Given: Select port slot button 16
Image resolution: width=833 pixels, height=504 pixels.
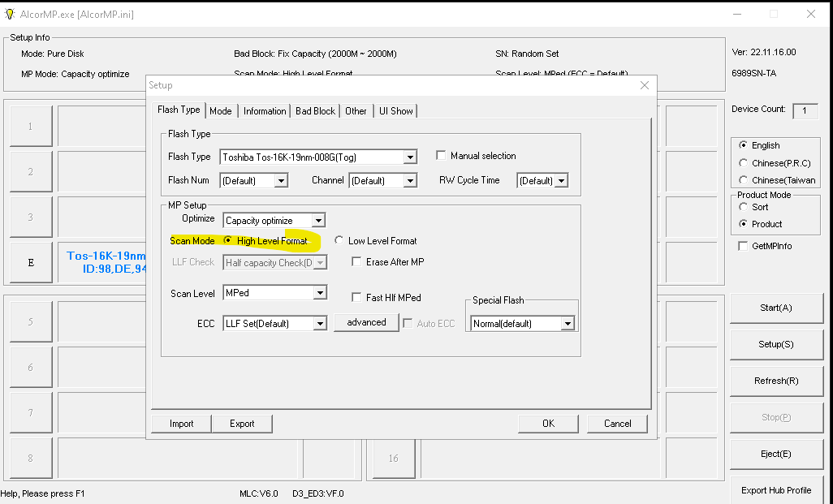Looking at the screenshot, I should coord(393,458).
